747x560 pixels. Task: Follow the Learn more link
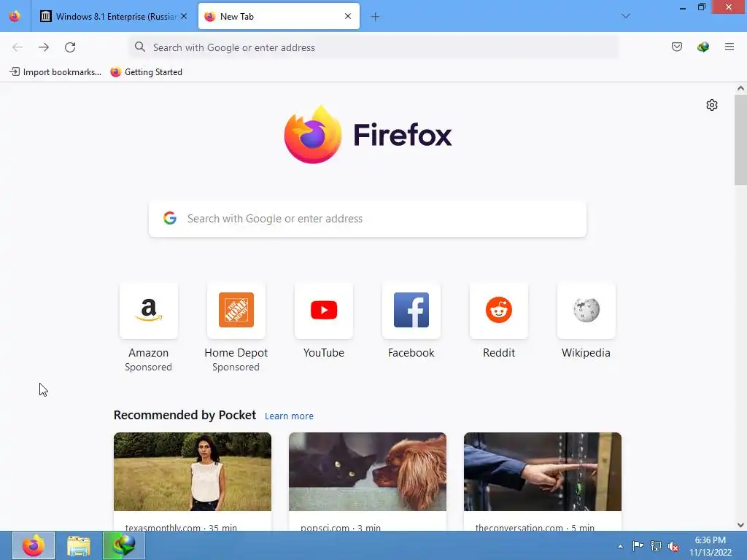[289, 416]
